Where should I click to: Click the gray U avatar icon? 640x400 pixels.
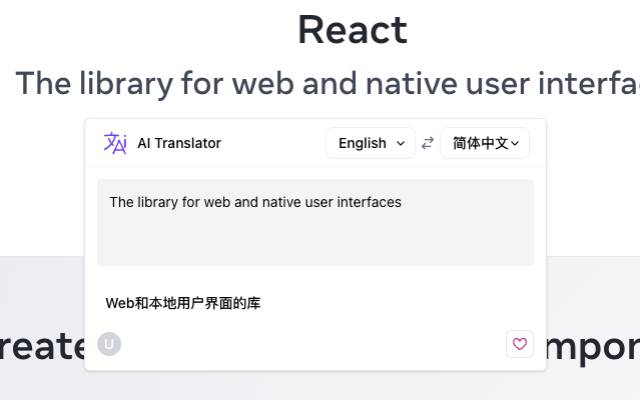[109, 344]
